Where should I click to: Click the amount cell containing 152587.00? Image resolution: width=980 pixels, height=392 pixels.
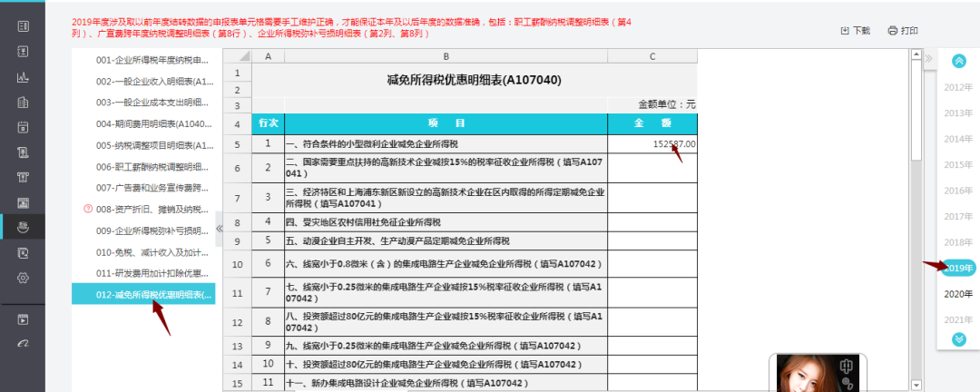pyautogui.click(x=652, y=143)
